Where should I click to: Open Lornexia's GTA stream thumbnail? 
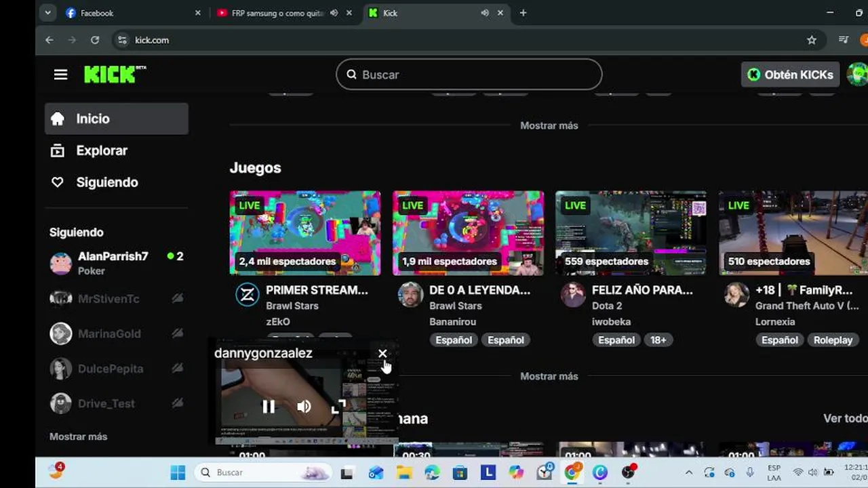click(x=793, y=233)
